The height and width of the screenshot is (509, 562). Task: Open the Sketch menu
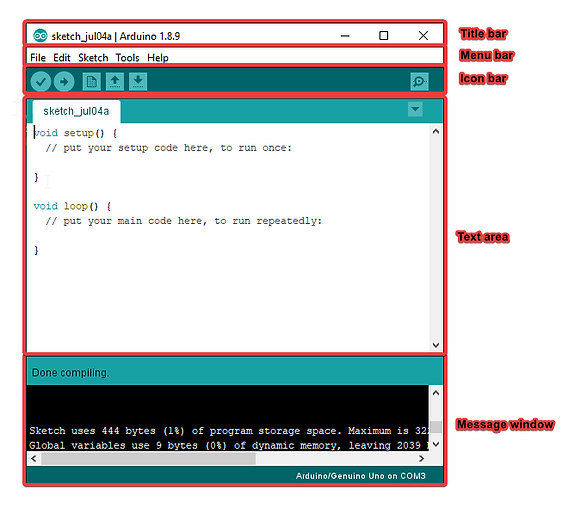(x=93, y=58)
